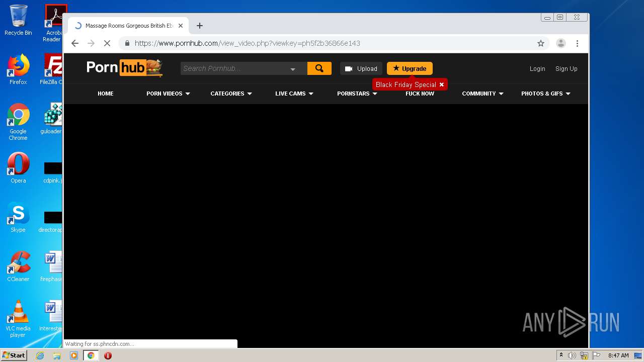Open the guloader desktop icon
The width and height of the screenshot is (644, 362).
pos(52,119)
